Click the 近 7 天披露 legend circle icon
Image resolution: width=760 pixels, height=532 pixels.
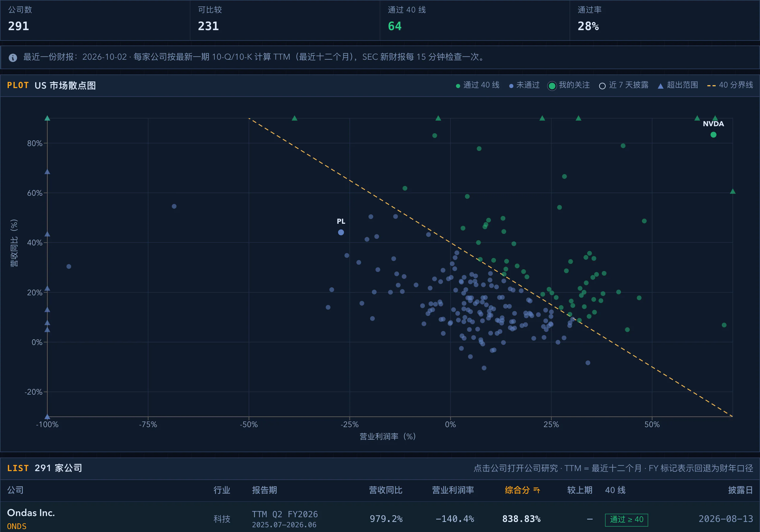point(602,86)
